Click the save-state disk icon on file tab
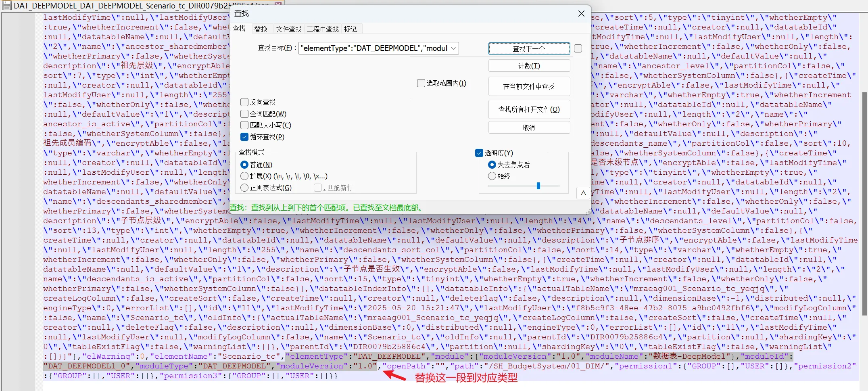This screenshot has height=391, width=868. 7,6
